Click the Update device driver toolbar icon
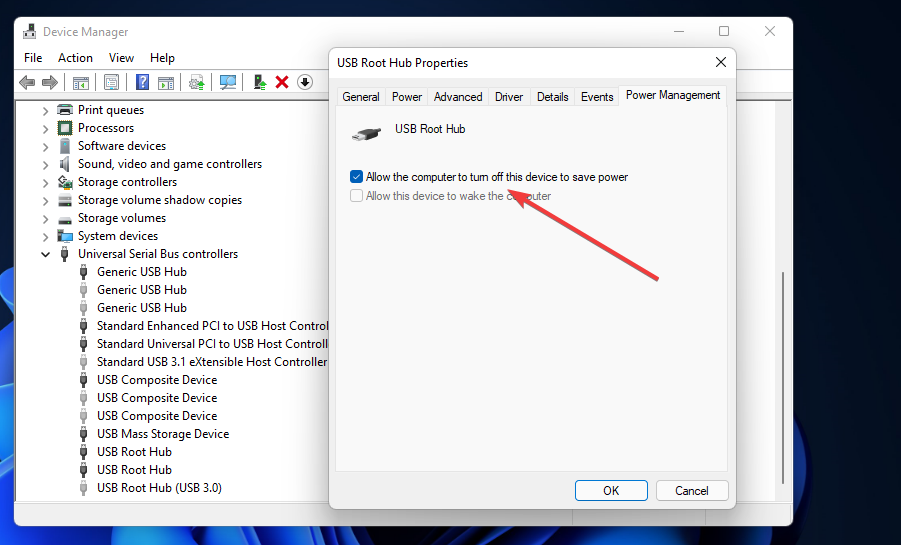 click(x=197, y=82)
